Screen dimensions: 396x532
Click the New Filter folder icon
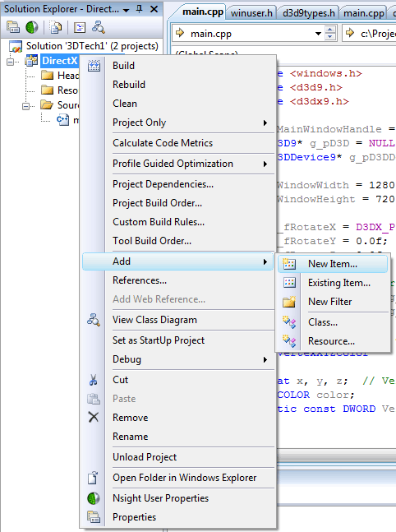click(x=289, y=301)
